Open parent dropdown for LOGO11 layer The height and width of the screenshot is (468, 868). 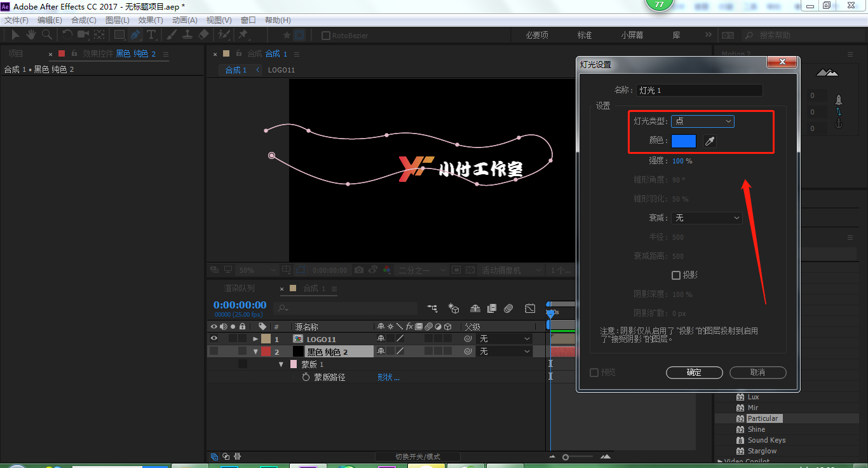point(505,339)
